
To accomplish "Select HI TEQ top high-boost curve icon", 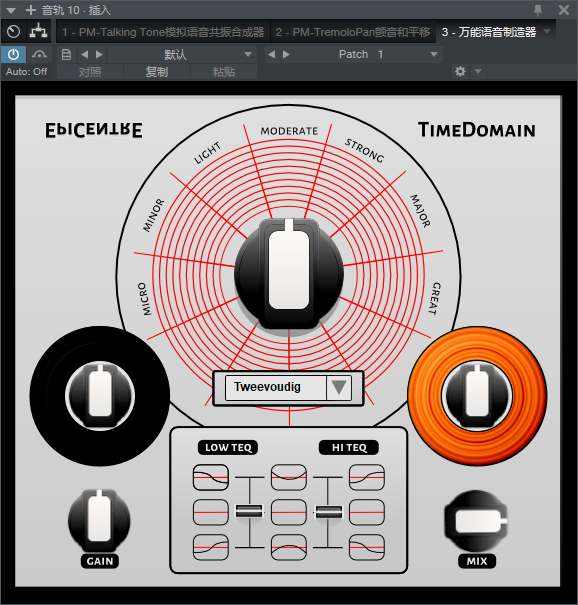I will click(x=367, y=477).
